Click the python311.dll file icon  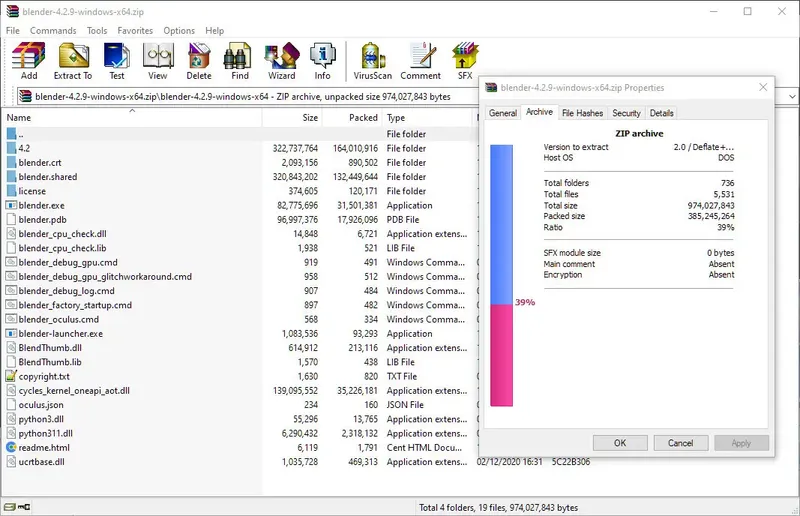tap(11, 433)
